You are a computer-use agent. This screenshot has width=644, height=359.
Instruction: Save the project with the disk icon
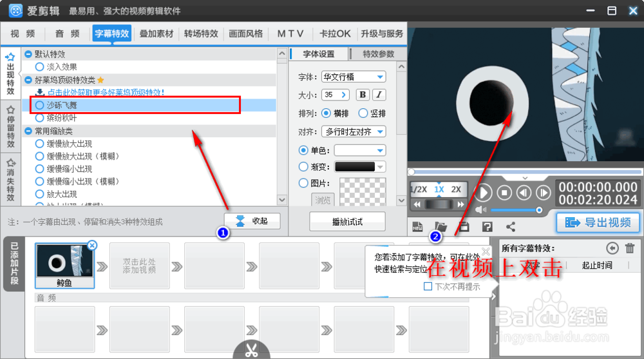pyautogui.click(x=464, y=227)
